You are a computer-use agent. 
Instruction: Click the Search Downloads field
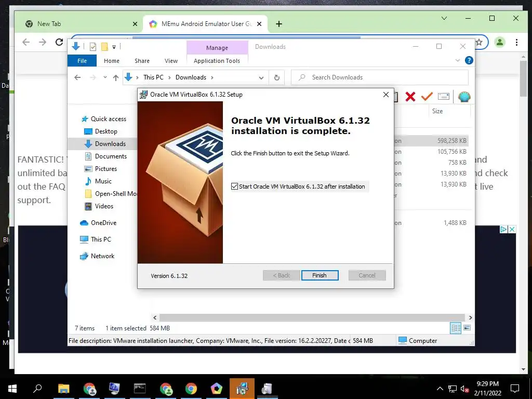pos(380,77)
